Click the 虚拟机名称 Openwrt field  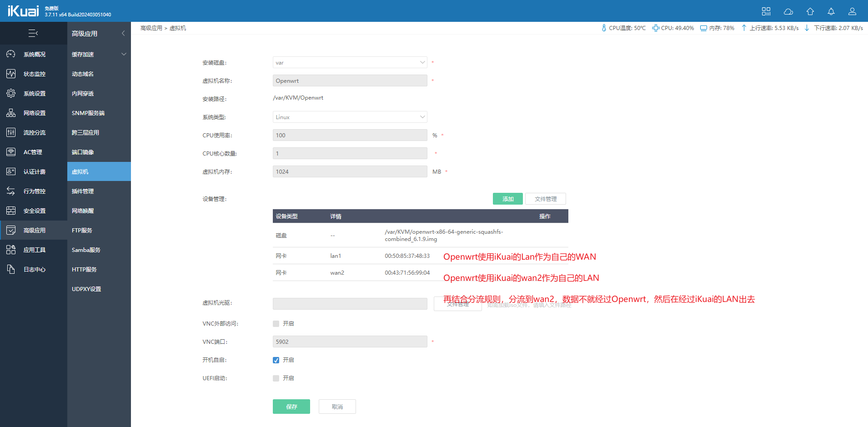click(x=350, y=80)
